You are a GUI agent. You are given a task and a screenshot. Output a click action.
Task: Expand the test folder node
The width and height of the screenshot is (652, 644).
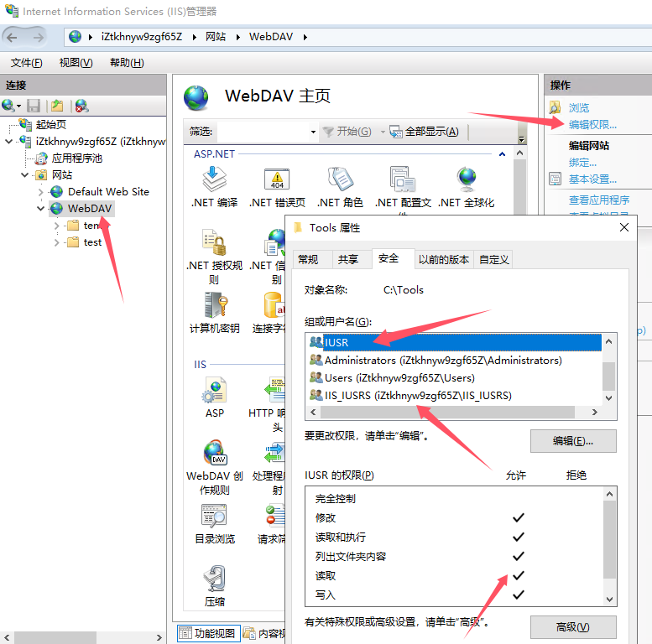coord(56,242)
